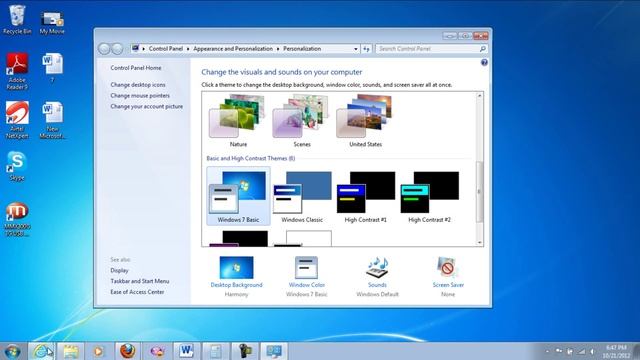Click Appearance and Personalization breadcrumb
The image size is (640, 360).
[233, 49]
